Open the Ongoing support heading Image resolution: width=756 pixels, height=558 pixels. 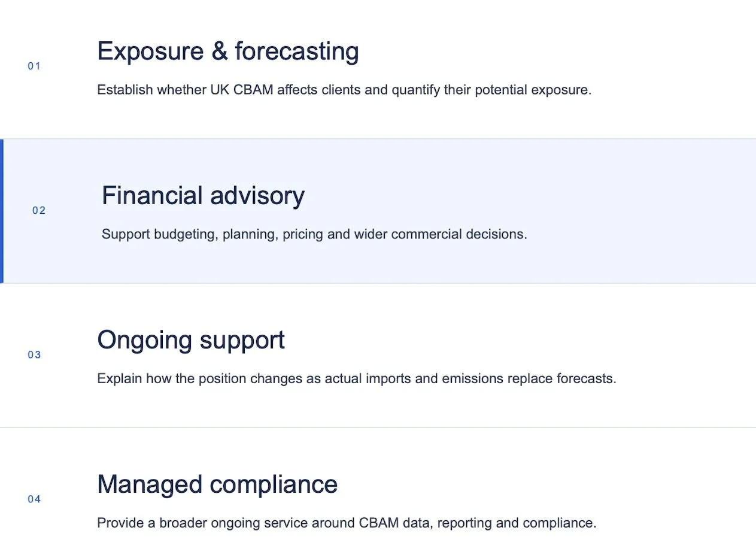[191, 341]
